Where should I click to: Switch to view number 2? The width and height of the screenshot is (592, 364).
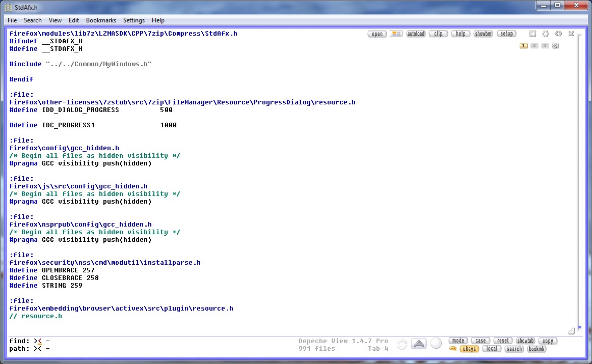(x=534, y=46)
